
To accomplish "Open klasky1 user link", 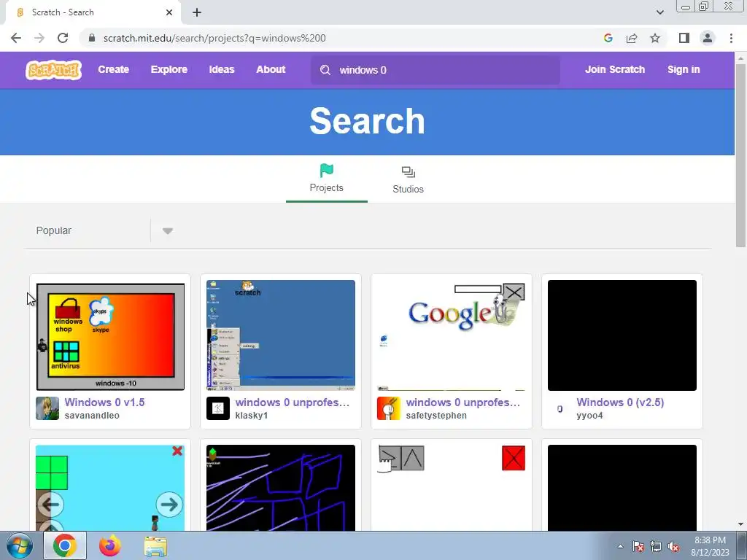I will [x=252, y=415].
